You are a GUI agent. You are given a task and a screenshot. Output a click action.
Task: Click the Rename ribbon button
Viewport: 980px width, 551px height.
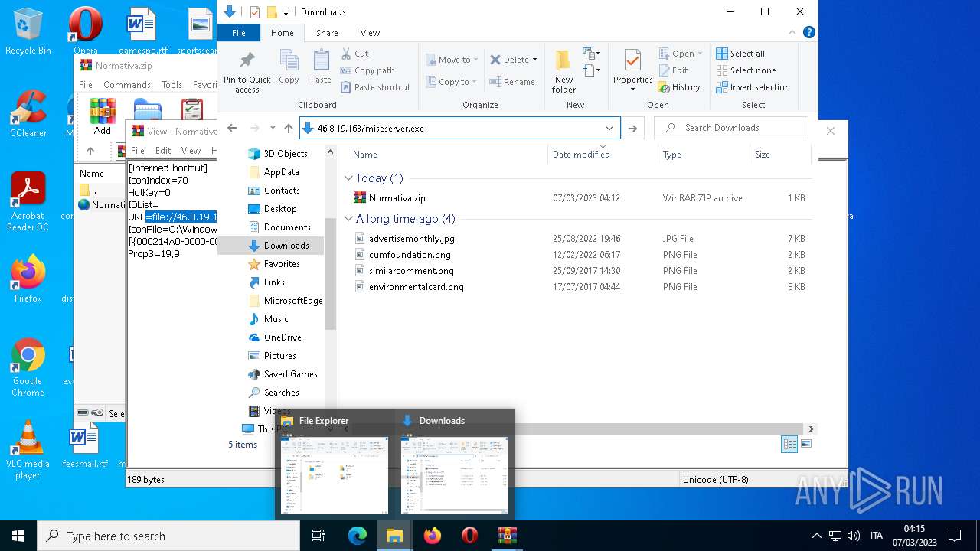coord(512,82)
